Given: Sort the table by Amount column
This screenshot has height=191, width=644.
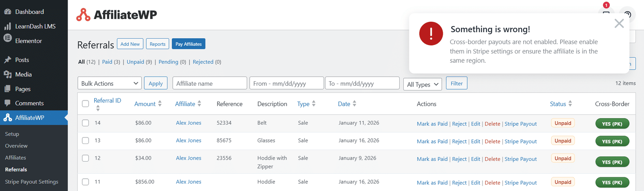Looking at the screenshot, I should click(x=148, y=104).
